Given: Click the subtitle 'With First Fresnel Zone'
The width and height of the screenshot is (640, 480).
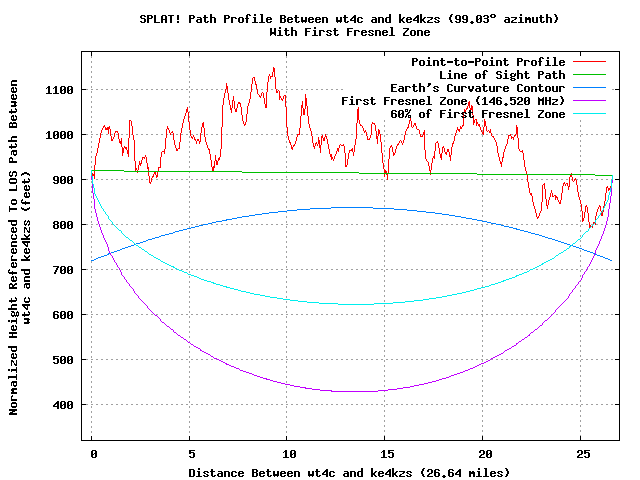Looking at the screenshot, I should 350,32.
